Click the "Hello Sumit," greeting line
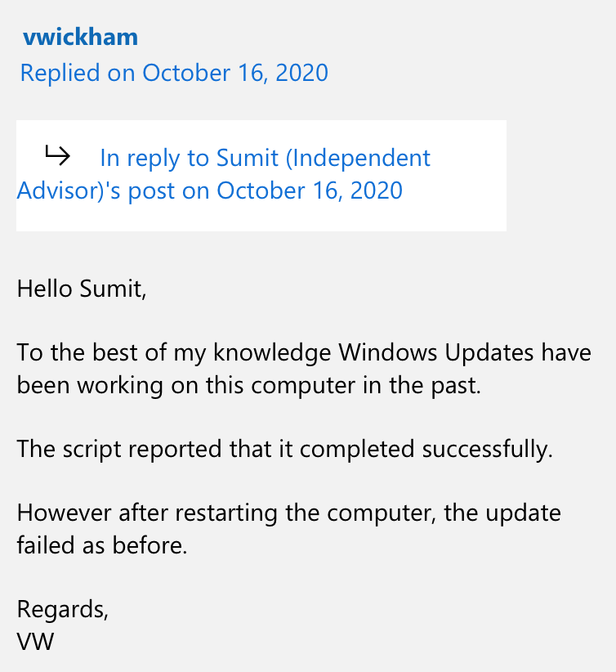616x672 pixels. click(82, 288)
